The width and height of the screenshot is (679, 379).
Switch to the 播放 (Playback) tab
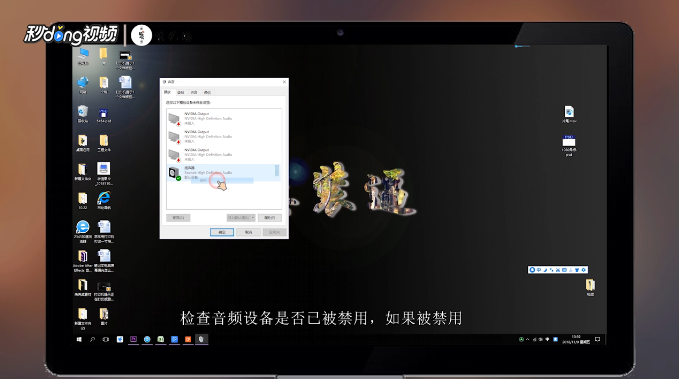point(168,92)
